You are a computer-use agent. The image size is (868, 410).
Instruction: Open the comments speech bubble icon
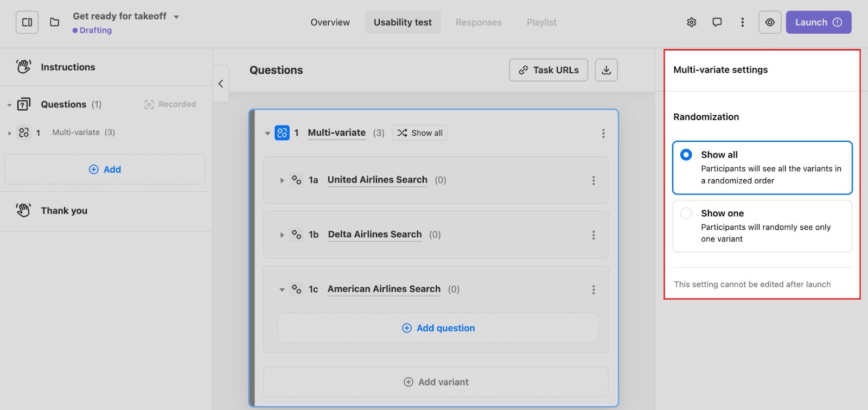717,22
